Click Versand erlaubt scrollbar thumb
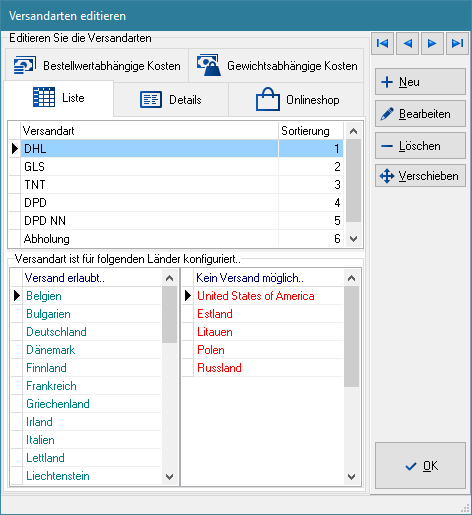472x515 pixels. pyautogui.click(x=169, y=315)
